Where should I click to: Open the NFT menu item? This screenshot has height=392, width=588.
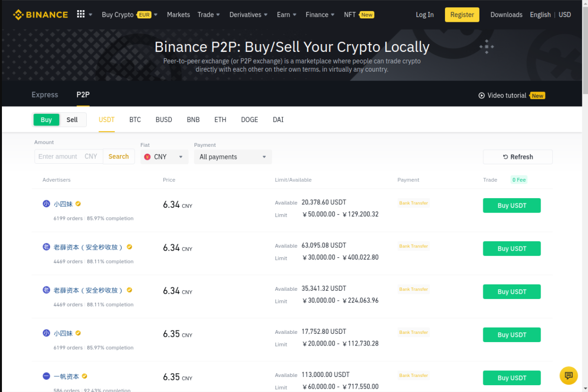pos(359,15)
